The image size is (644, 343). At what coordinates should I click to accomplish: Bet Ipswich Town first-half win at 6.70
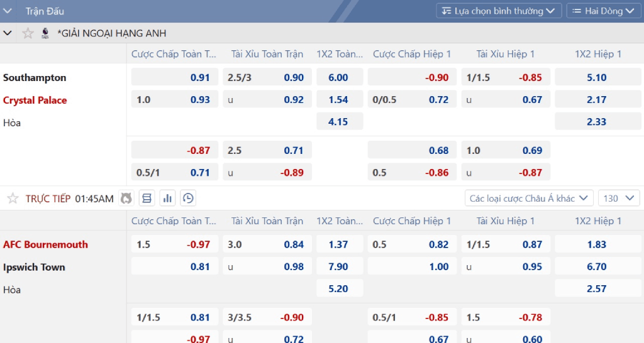tap(597, 267)
